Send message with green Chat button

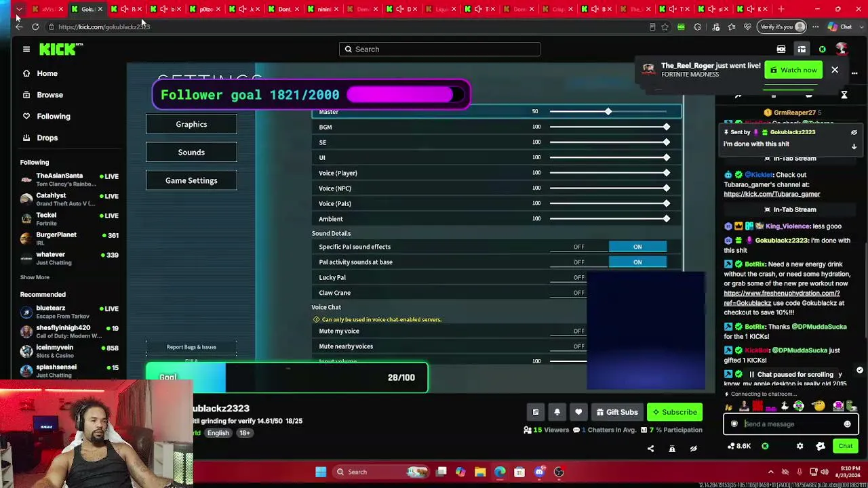[845, 446]
